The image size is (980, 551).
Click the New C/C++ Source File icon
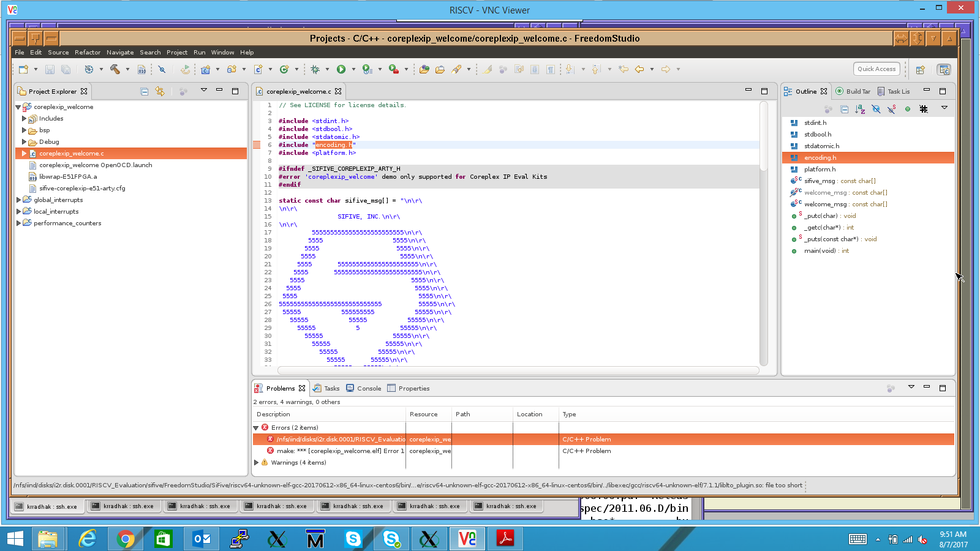pyautogui.click(x=258, y=69)
